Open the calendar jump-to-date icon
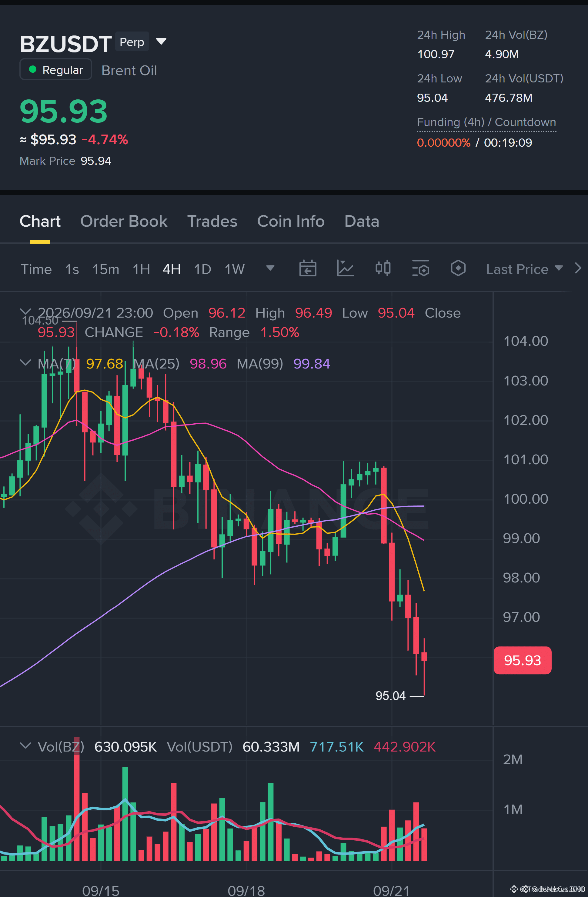Image resolution: width=588 pixels, height=897 pixels. pos(308,269)
